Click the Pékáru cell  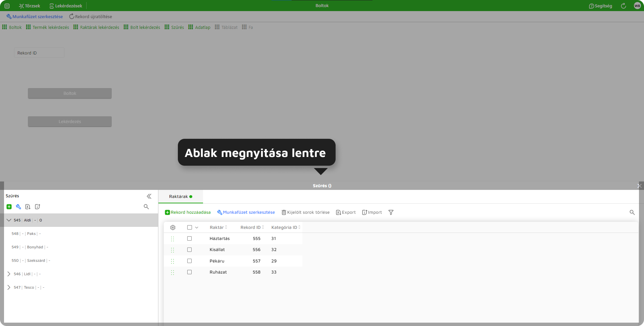[217, 261]
